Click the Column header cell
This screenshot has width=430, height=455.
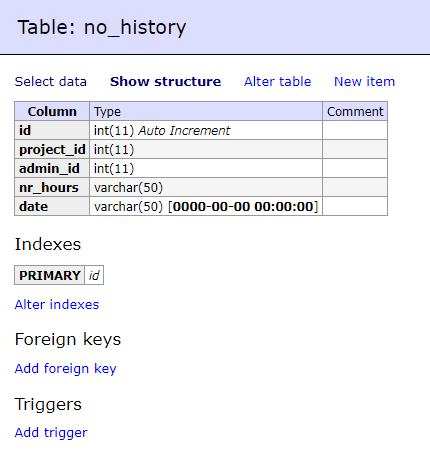coord(52,111)
